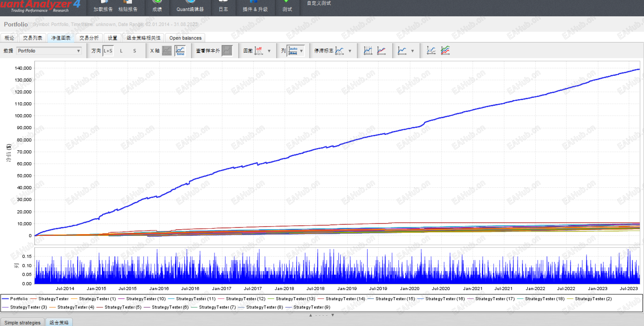This screenshot has height=326, width=644.
Task: Click StrategyTester (8) legend entry
Action: point(261,307)
